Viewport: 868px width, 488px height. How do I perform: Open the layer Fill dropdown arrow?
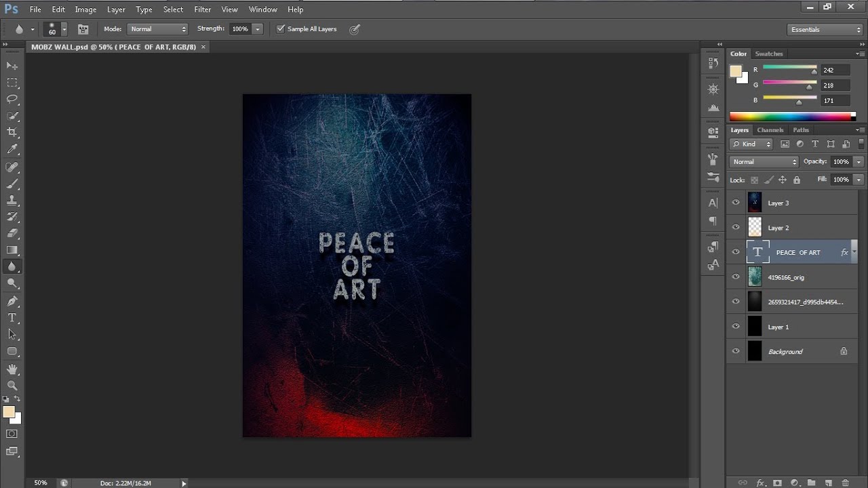click(x=859, y=180)
